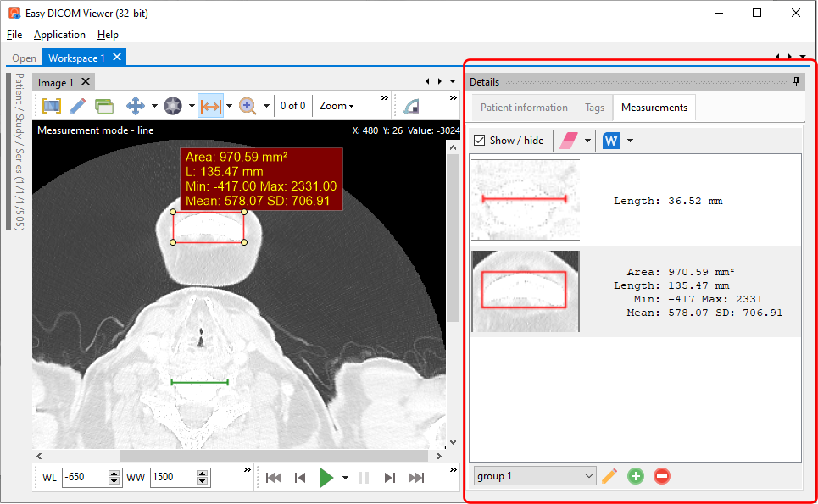Click the layout grid icon in image toolbar
Screen dimensions: 818x504
point(51,106)
